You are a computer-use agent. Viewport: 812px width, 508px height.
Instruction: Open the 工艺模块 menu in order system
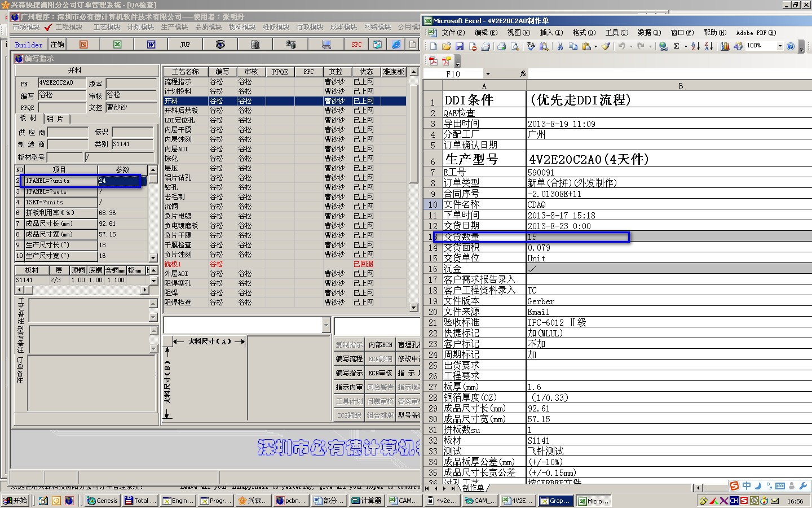(107, 27)
